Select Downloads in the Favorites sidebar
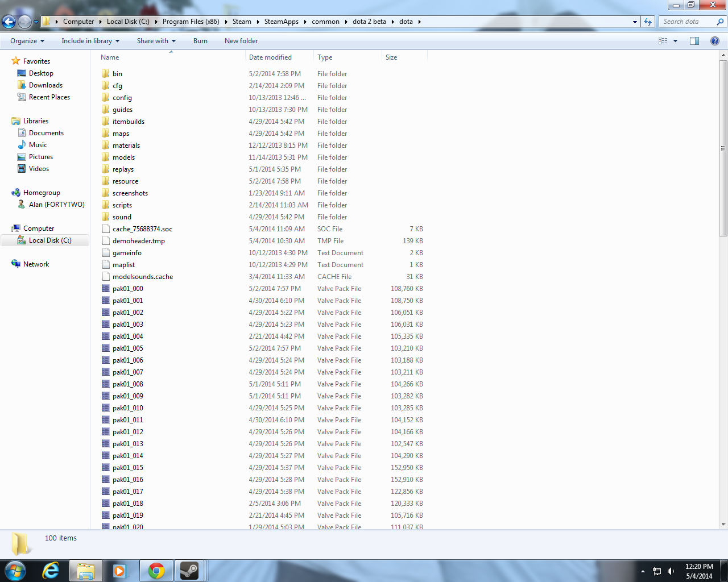The height and width of the screenshot is (582, 728). coord(45,85)
